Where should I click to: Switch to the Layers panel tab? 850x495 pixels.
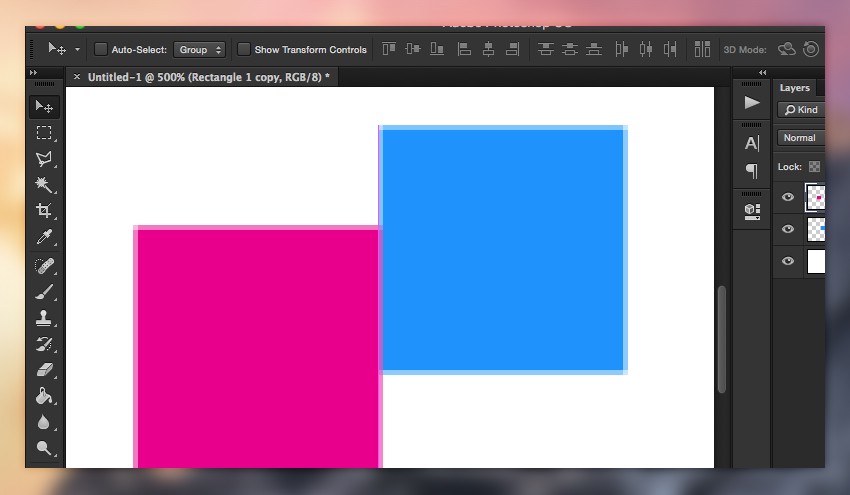point(795,88)
